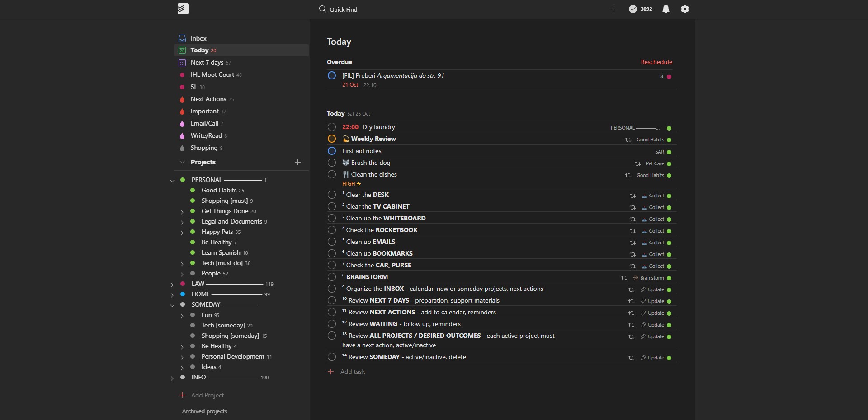868x420 pixels.
Task: Click Add task below the list
Action: (353, 372)
